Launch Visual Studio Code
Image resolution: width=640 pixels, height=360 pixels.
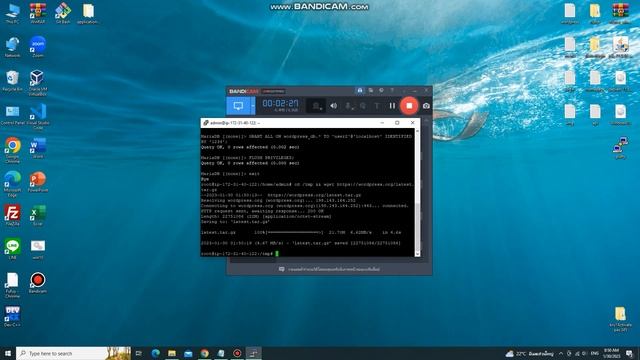(38, 117)
